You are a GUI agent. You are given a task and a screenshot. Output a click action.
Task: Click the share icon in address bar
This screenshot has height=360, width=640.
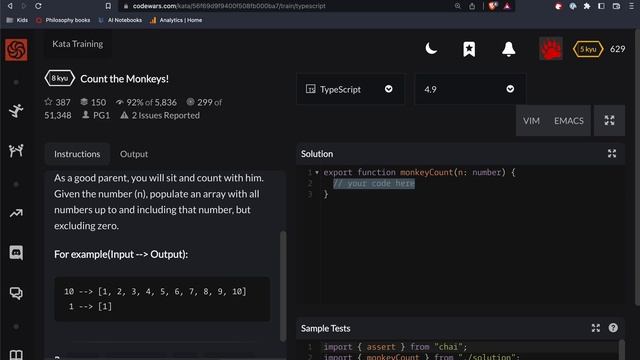pyautogui.click(x=472, y=6)
